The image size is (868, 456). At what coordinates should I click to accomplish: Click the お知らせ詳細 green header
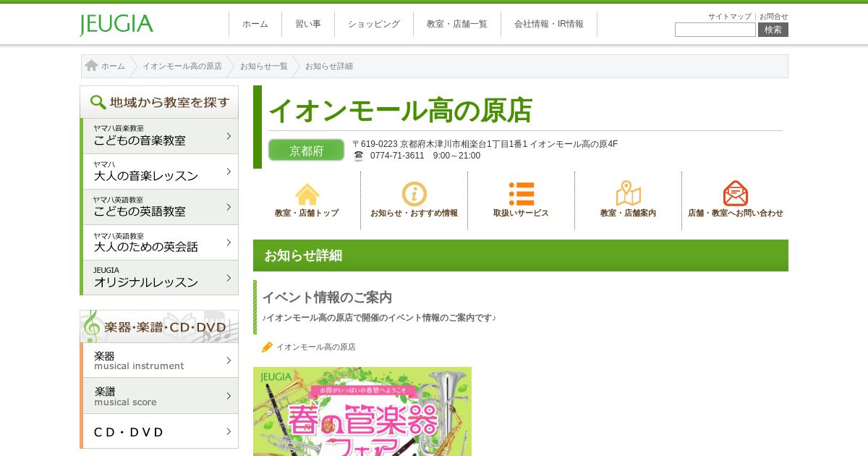tap(521, 256)
